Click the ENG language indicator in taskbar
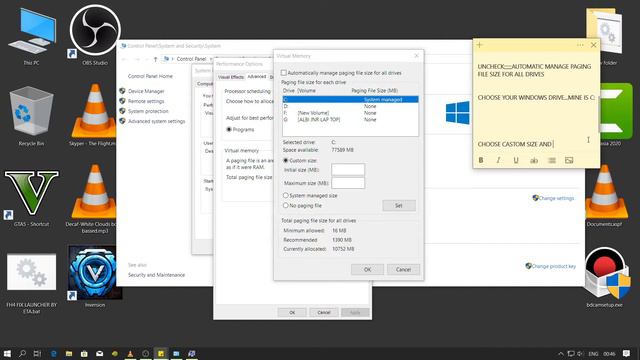Viewport: 640px width, 360px height. (593, 353)
